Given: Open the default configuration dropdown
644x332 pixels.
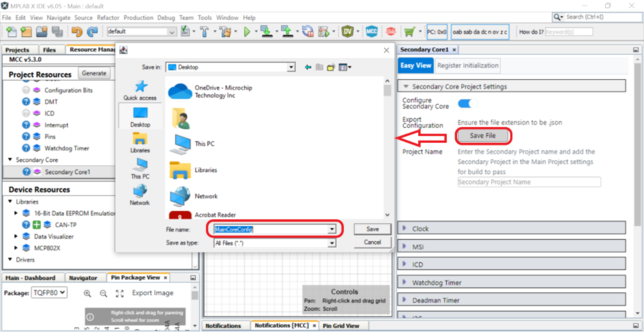Looking at the screenshot, I should tap(172, 31).
